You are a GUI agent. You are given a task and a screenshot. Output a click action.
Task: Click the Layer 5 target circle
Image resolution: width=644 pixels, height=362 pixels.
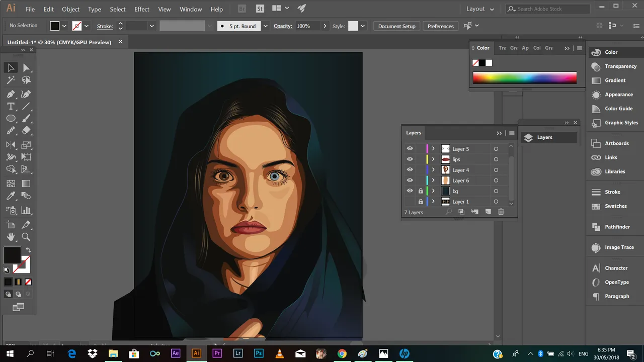(x=496, y=149)
